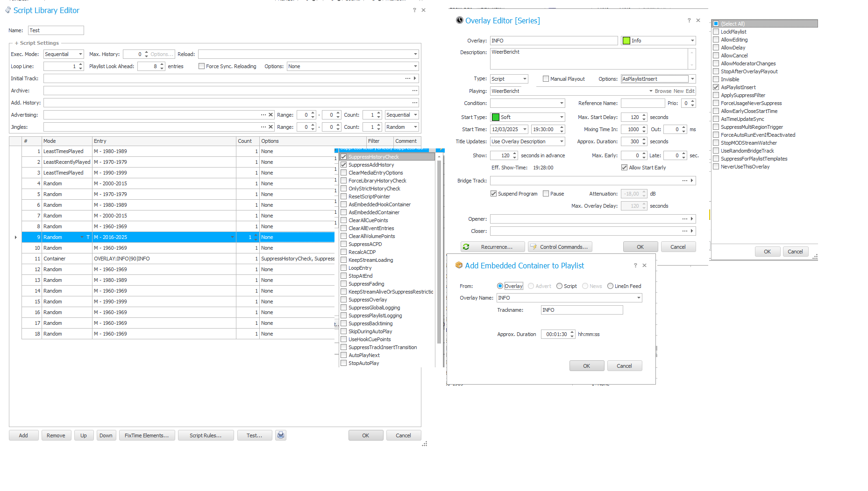Click the Recurrence green arrows icon
The height and width of the screenshot is (491, 868).
pyautogui.click(x=466, y=247)
